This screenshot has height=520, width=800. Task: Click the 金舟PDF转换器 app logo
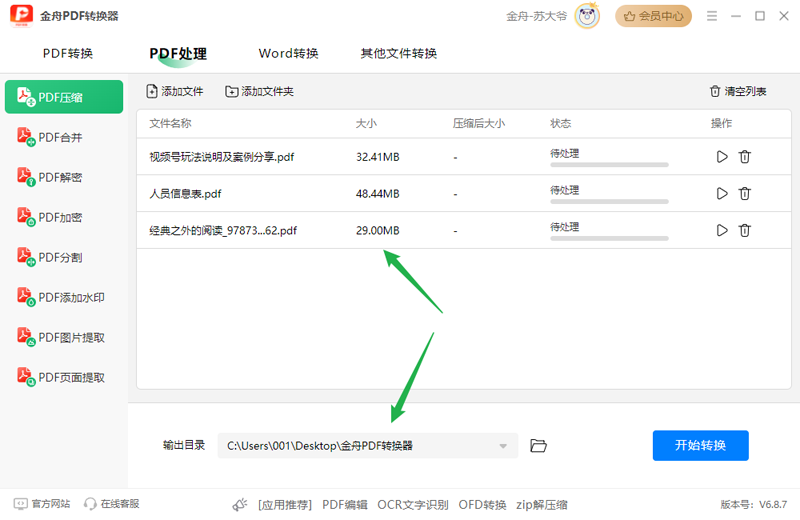click(x=21, y=16)
